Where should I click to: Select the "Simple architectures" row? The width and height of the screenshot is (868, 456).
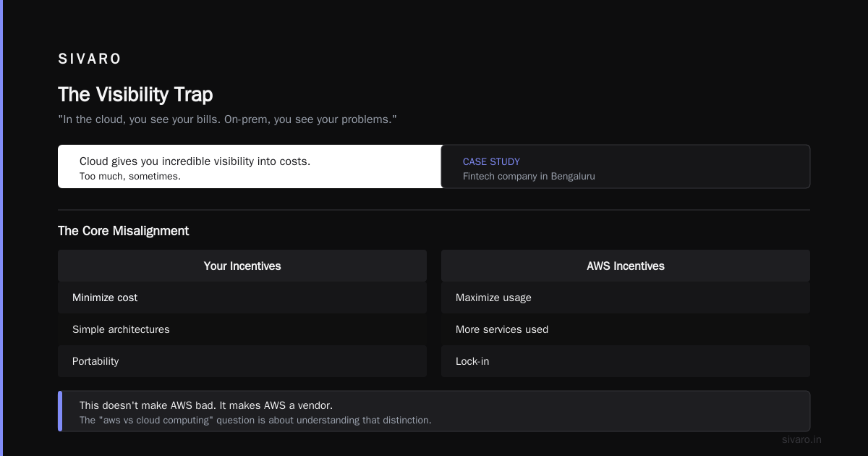coord(242,329)
